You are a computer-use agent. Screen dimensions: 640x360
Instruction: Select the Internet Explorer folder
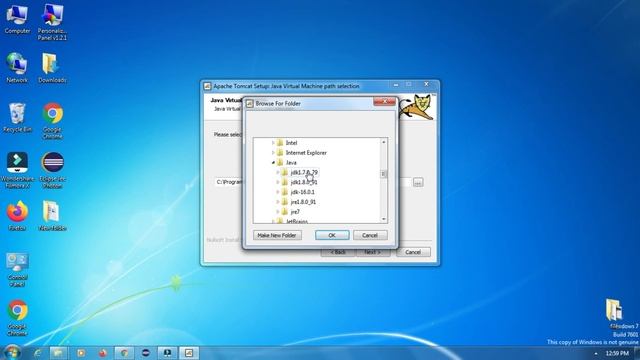tap(306, 153)
